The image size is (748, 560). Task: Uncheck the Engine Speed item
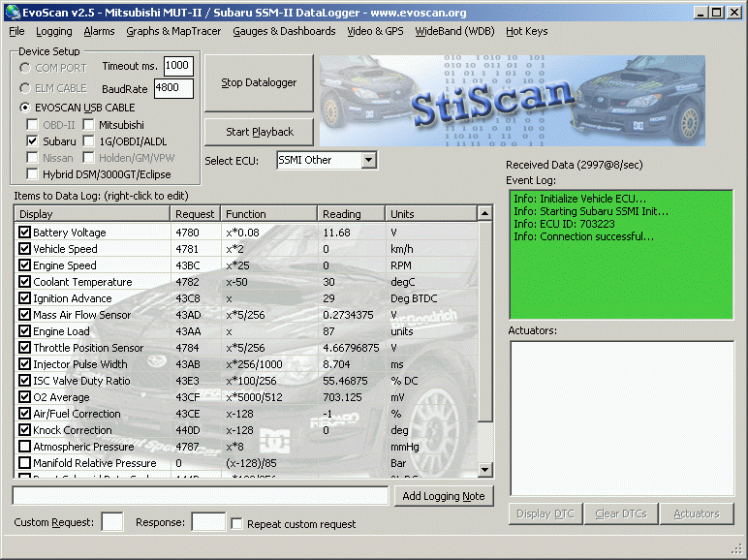coord(24,265)
